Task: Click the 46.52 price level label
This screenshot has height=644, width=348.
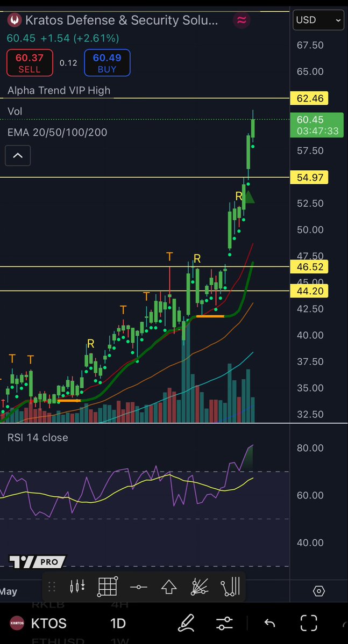Action: pos(309,267)
